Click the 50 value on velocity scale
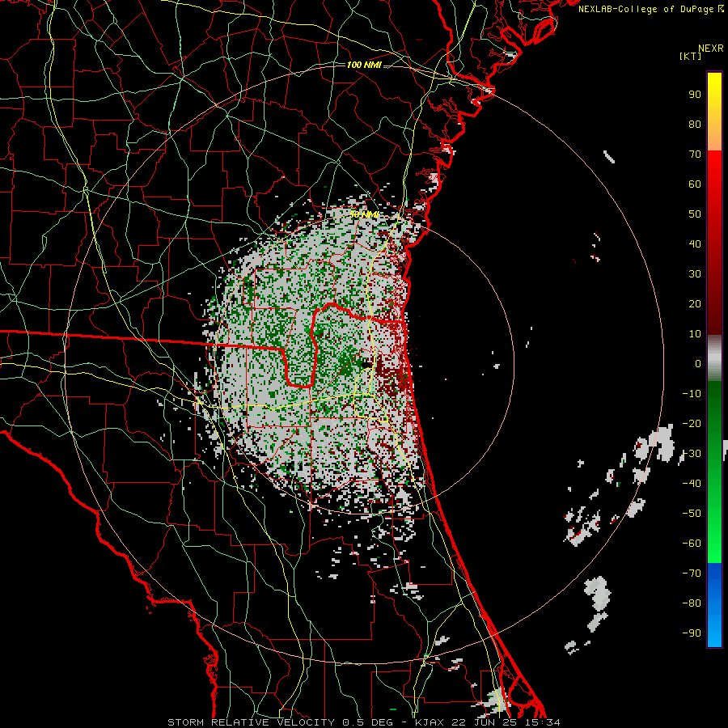728x728 pixels. [695, 214]
